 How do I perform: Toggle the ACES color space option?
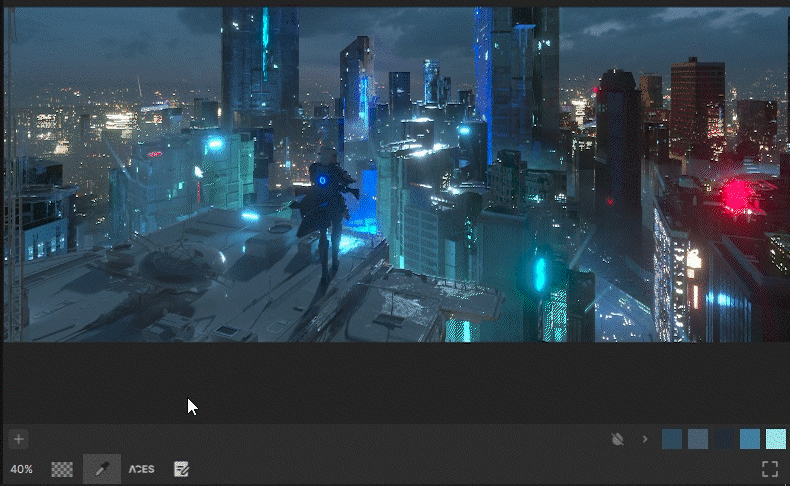pos(142,469)
